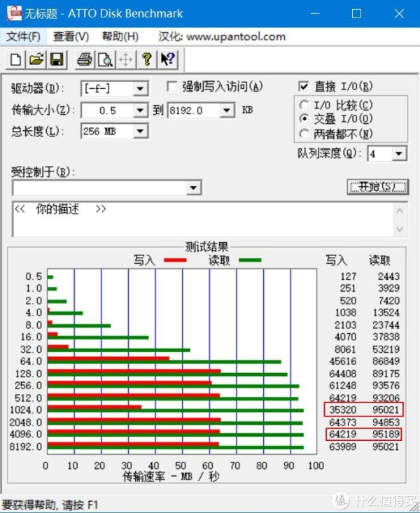Expand the 总长度(L) 256 MB dropdown

140,132
